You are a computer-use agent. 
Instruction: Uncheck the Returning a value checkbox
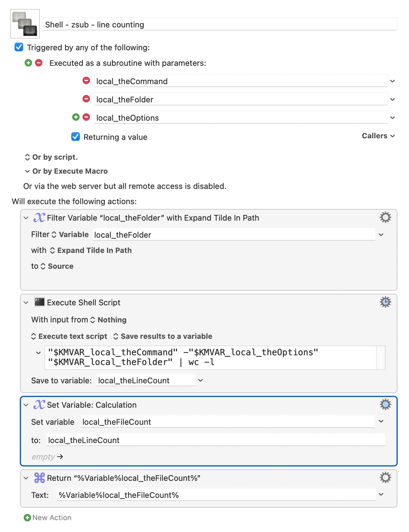(x=76, y=137)
